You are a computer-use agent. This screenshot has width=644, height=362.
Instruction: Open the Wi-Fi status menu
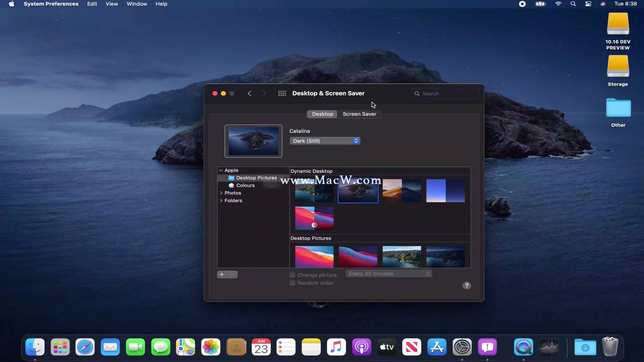click(558, 4)
